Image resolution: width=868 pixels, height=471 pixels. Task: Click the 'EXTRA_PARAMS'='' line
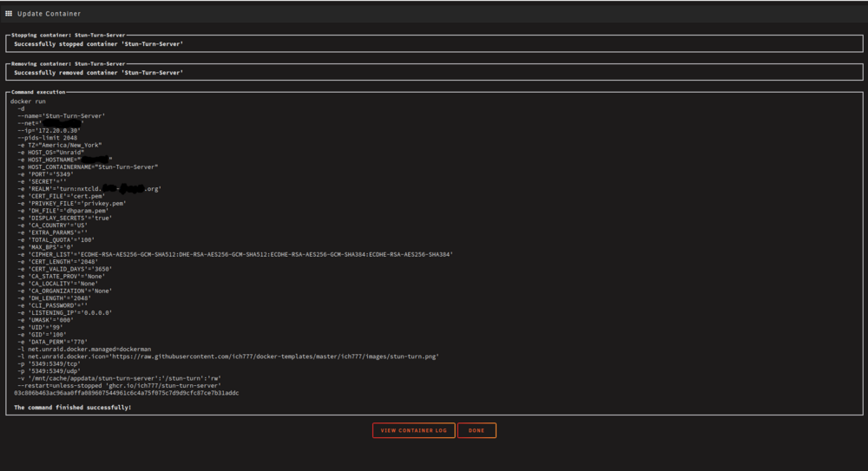click(x=53, y=232)
